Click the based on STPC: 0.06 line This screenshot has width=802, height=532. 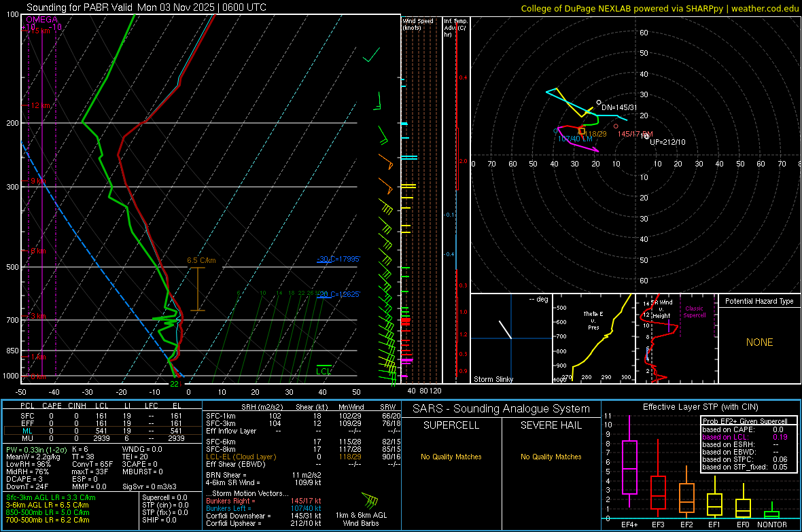tap(745, 459)
